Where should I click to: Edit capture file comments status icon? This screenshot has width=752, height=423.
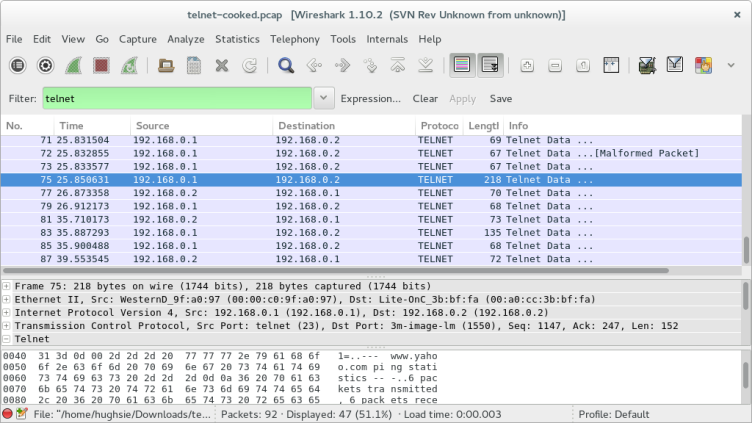tap(22, 414)
